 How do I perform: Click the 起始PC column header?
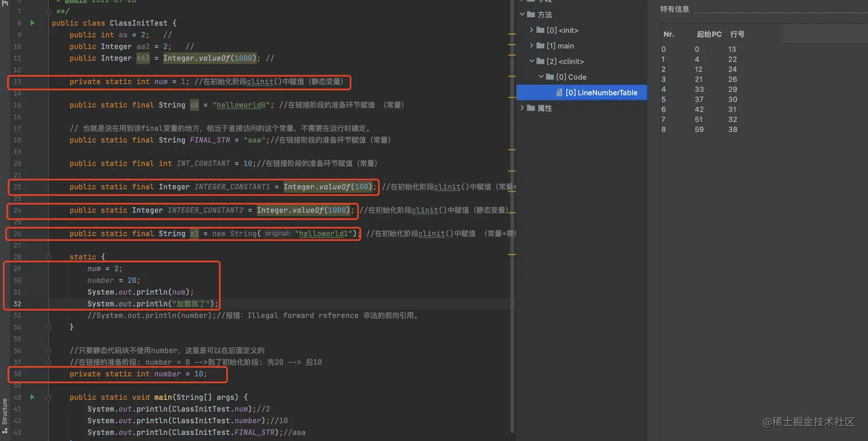click(x=709, y=34)
